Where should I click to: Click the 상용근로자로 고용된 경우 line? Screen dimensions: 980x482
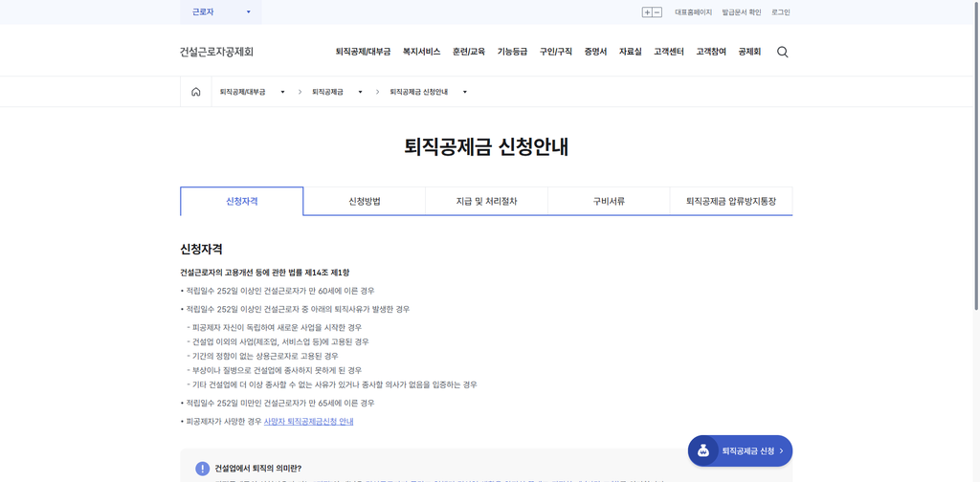(x=262, y=356)
